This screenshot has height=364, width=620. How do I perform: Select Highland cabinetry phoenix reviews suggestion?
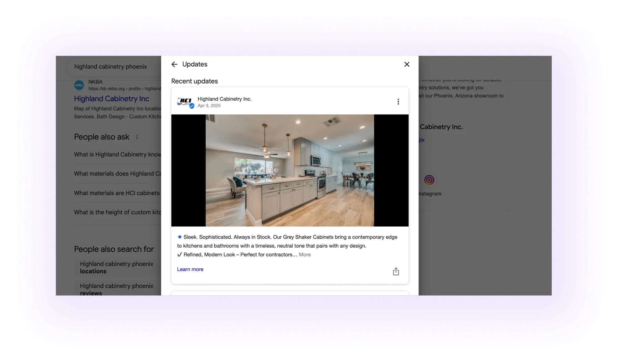pyautogui.click(x=116, y=289)
